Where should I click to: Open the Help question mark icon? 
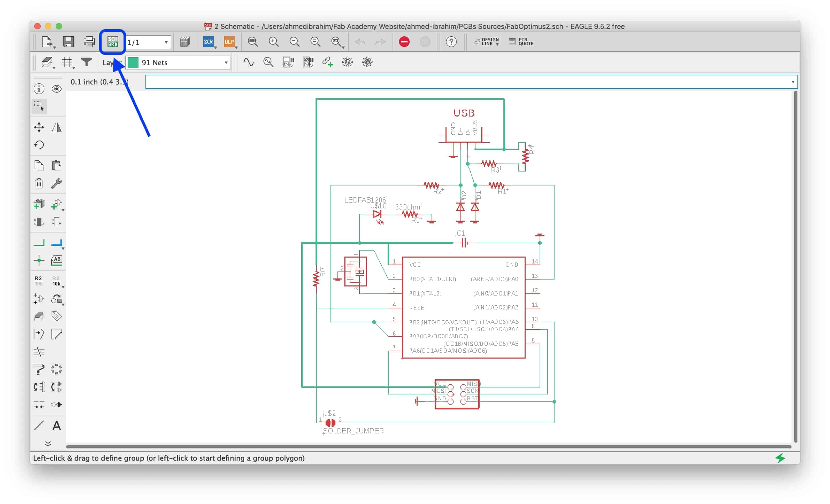[451, 42]
